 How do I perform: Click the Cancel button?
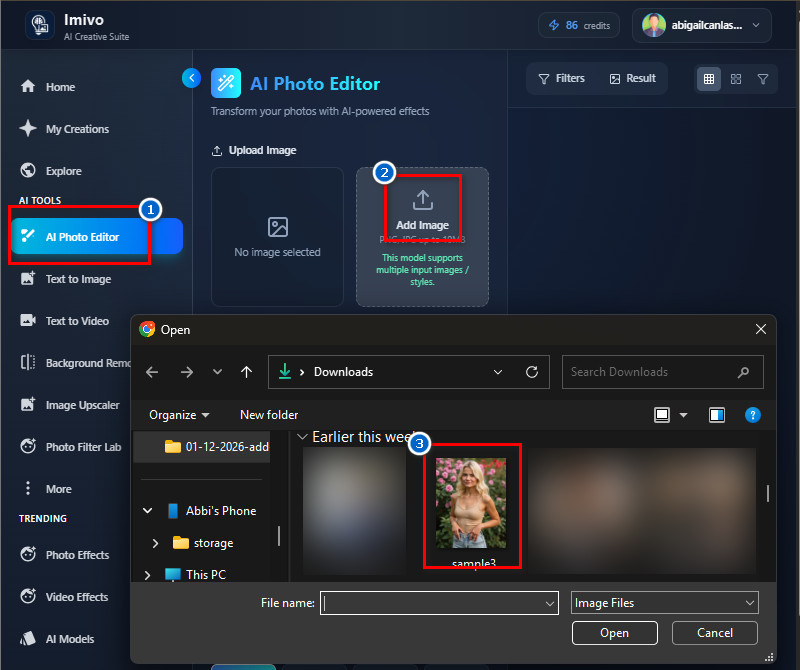715,633
